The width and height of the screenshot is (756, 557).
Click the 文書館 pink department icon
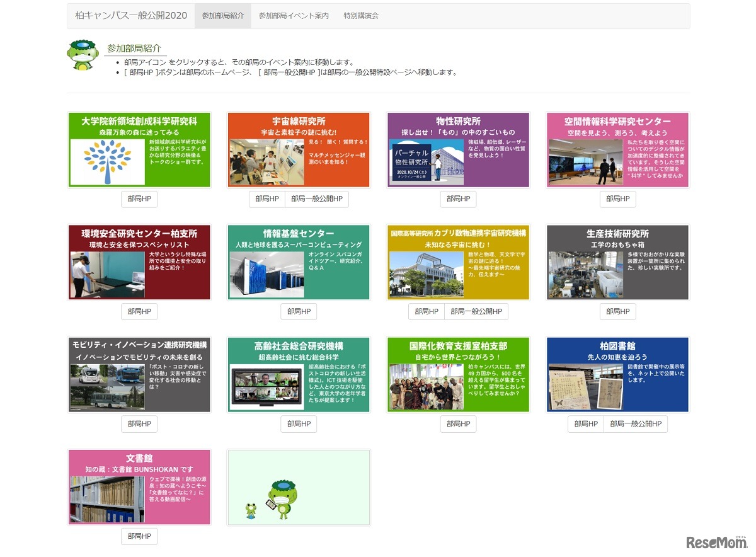[139, 486]
